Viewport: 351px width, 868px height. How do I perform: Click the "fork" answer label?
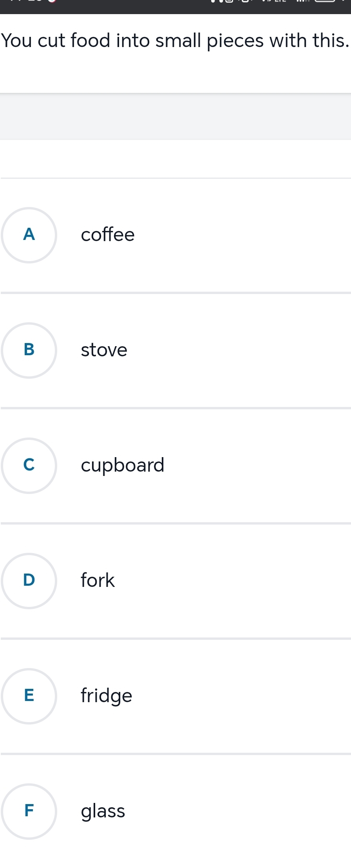click(x=98, y=581)
